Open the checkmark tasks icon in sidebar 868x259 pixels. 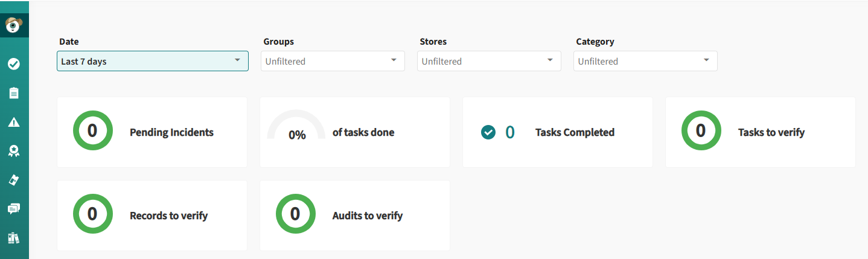point(14,63)
